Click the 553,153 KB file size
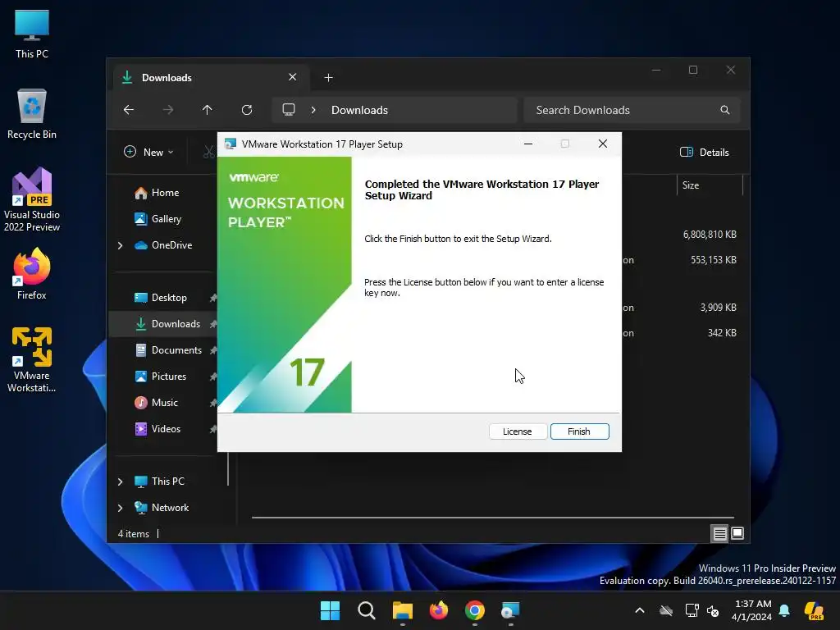This screenshot has width=840, height=630. [x=713, y=260]
